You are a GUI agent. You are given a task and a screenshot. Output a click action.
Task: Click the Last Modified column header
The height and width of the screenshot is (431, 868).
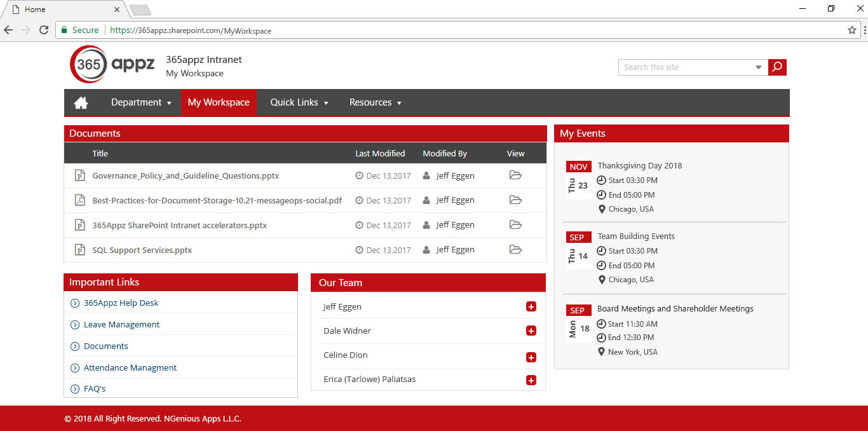[x=380, y=153]
